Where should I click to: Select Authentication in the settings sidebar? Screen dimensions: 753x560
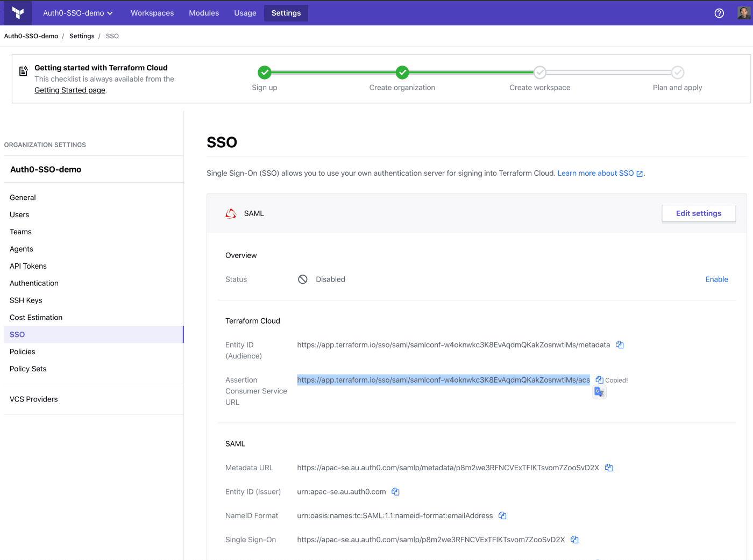[34, 283]
